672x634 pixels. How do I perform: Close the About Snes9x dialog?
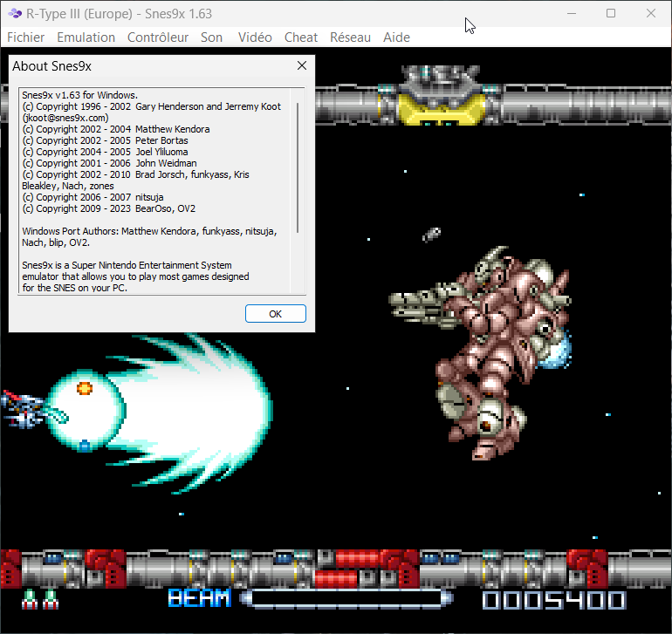(302, 65)
